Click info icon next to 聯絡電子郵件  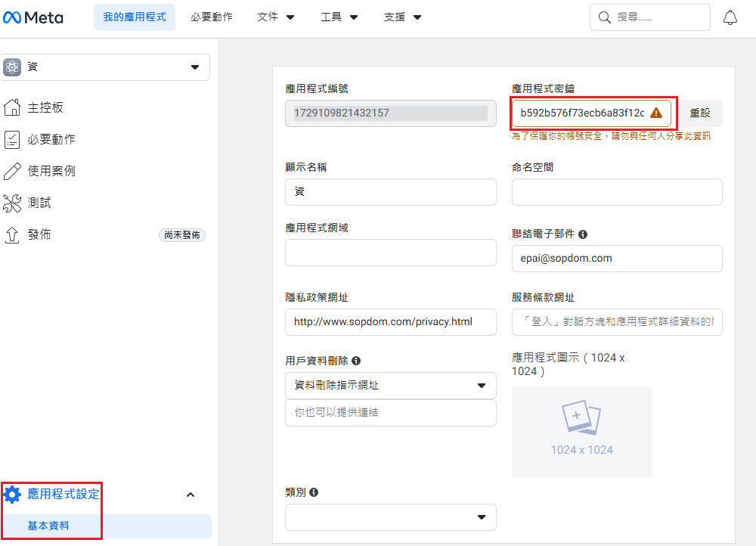pos(583,234)
